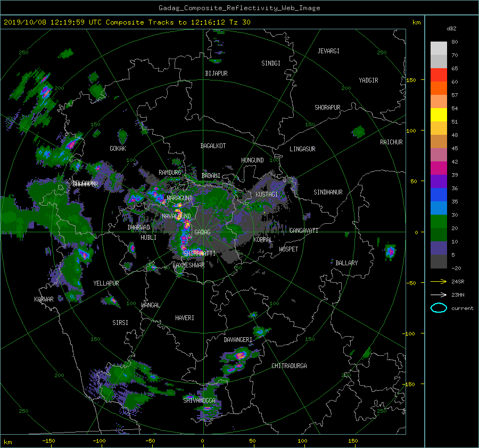Click the SHIRAHATTI city label
The image size is (479, 448).
200,254
